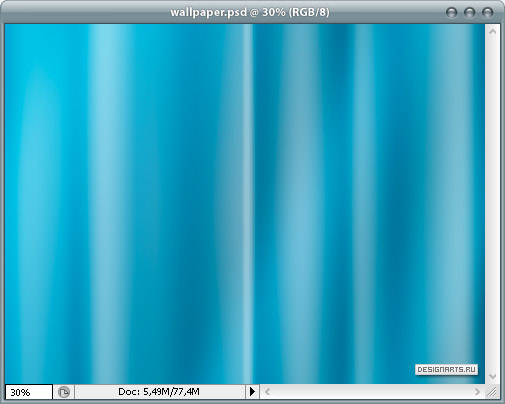Screen dimensions: 505x404
Task: Click the wallpaper.psd window title text
Action: [x=250, y=12]
